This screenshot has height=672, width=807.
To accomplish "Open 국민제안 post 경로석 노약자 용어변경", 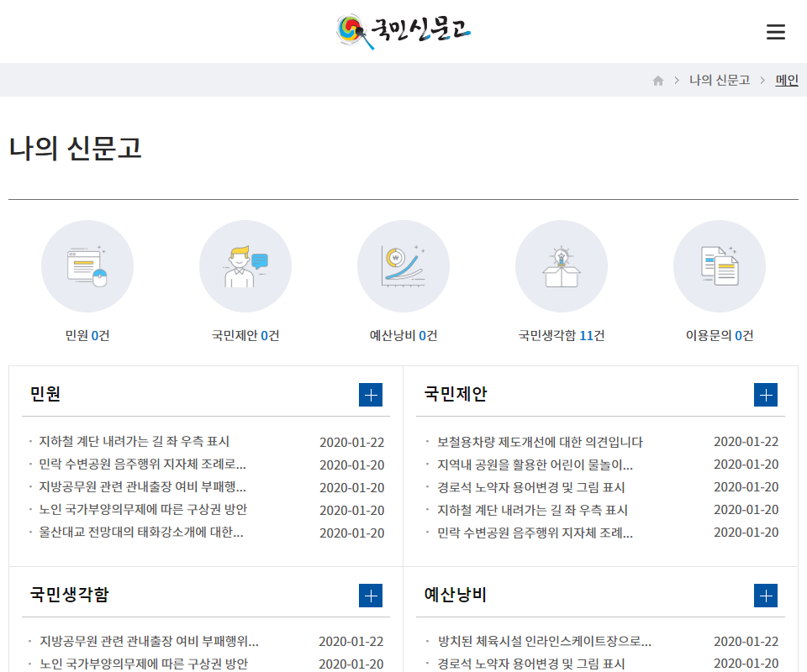I will (x=531, y=487).
